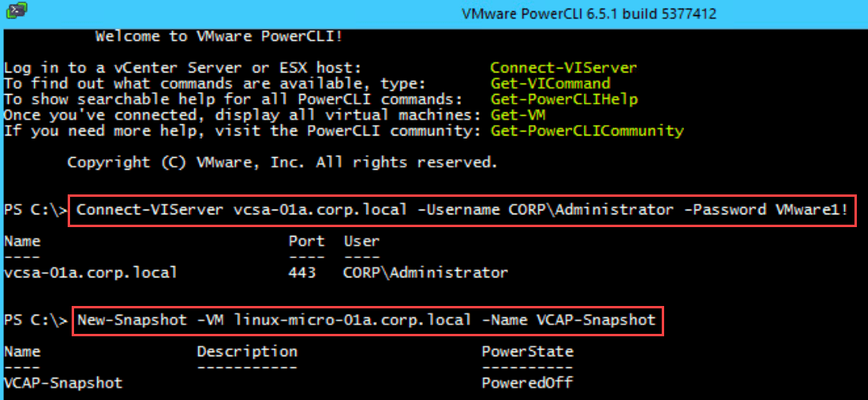Click the first 'PS C:\>' prompt
The image size is (868, 400).
pos(35,210)
